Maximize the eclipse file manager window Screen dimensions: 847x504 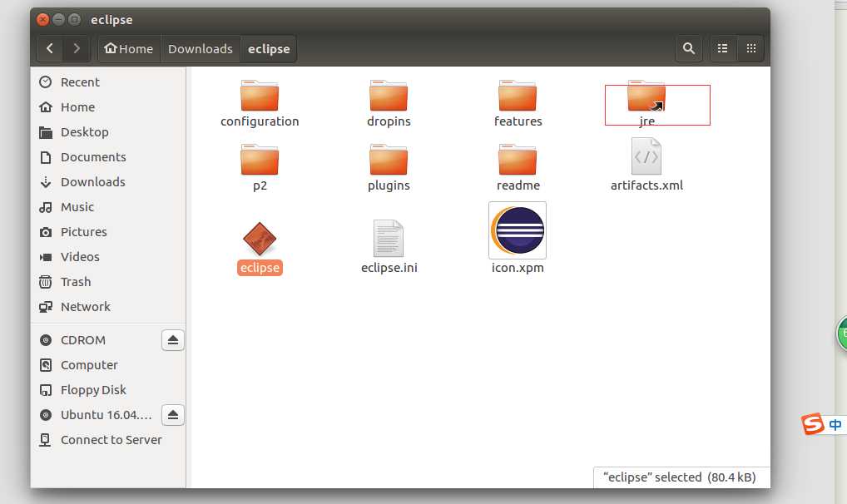[x=75, y=20]
